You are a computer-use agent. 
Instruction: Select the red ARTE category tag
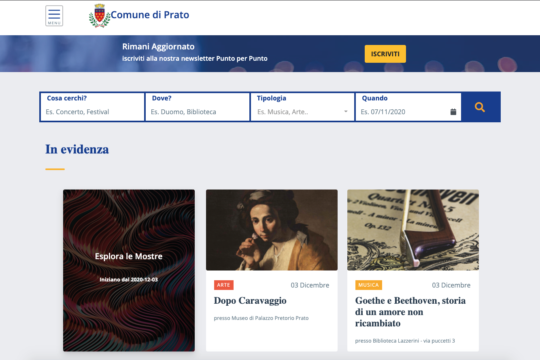point(224,285)
